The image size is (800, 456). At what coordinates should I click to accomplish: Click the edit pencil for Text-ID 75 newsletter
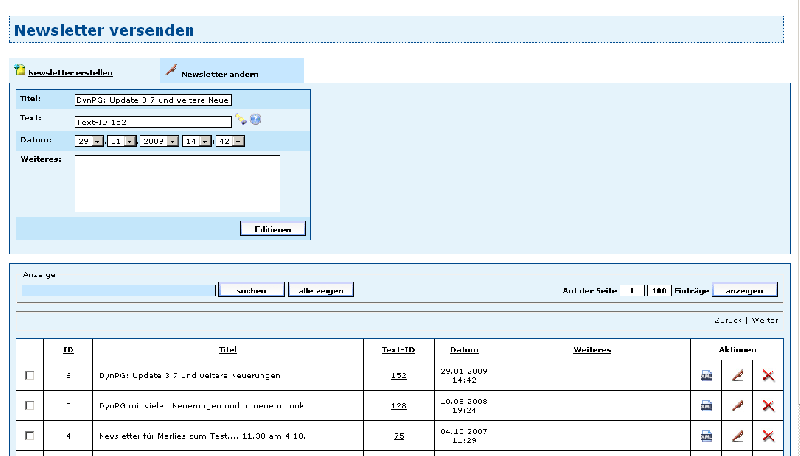pos(738,435)
